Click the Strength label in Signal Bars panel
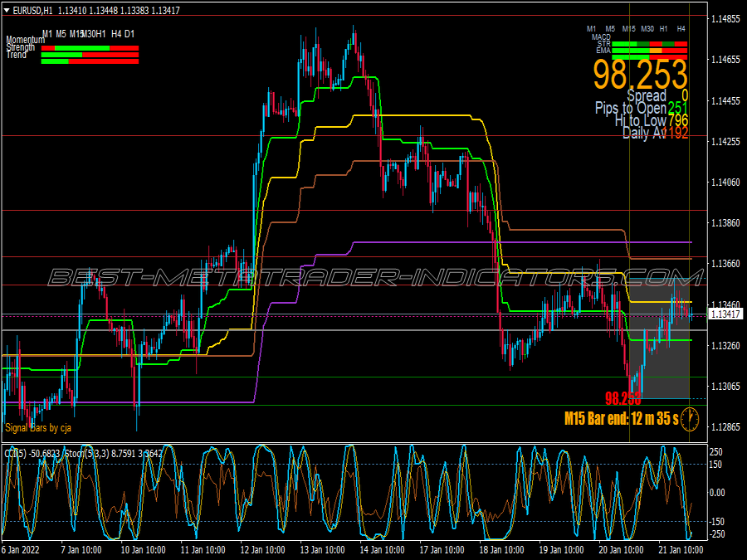Image resolution: width=747 pixels, height=560 pixels. tap(21, 47)
